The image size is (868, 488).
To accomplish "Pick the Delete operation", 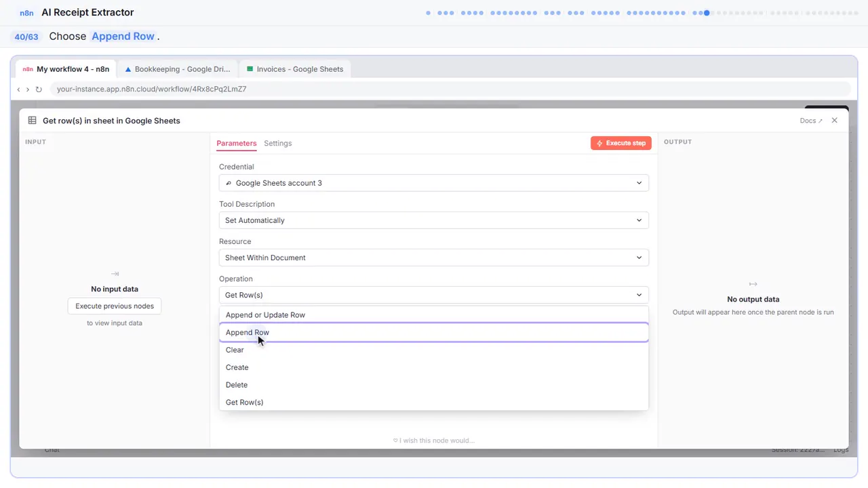I will click(x=434, y=385).
